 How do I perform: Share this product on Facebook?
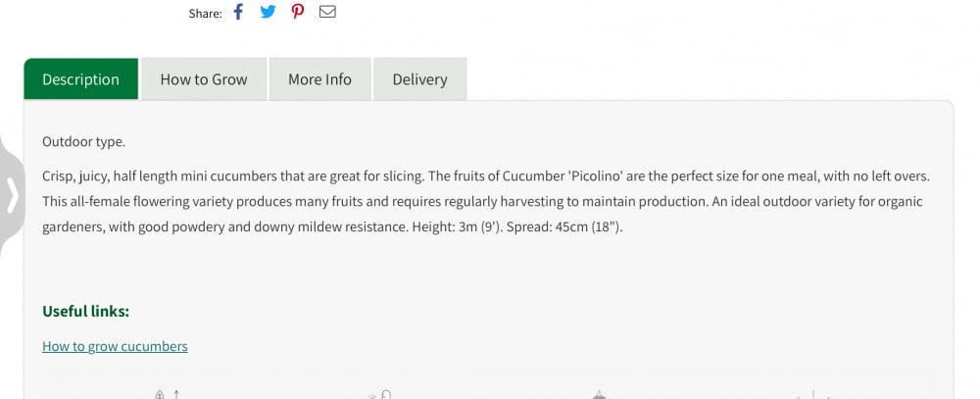pyautogui.click(x=238, y=12)
